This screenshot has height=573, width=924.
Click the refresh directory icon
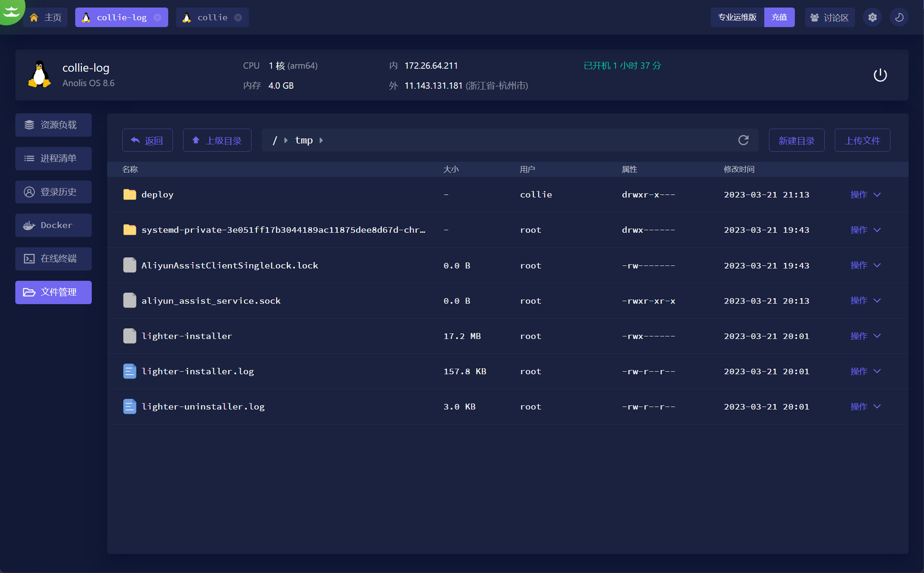pyautogui.click(x=743, y=140)
